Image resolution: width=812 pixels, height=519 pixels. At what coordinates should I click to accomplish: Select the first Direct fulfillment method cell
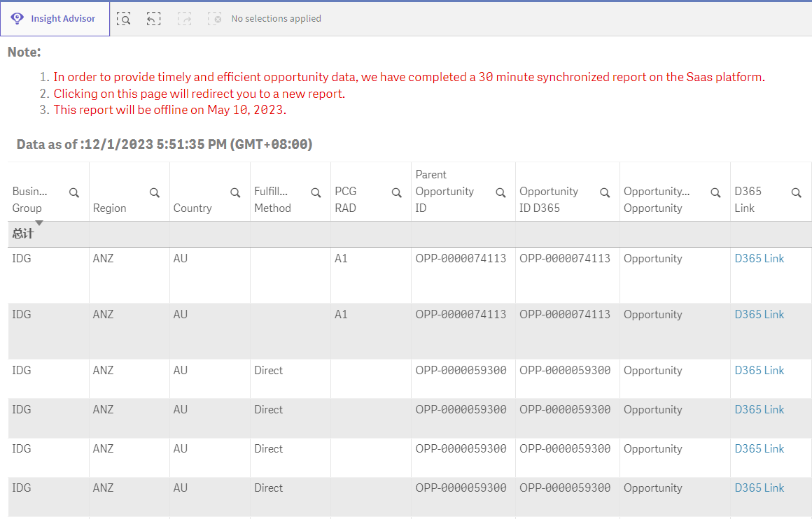pos(269,371)
